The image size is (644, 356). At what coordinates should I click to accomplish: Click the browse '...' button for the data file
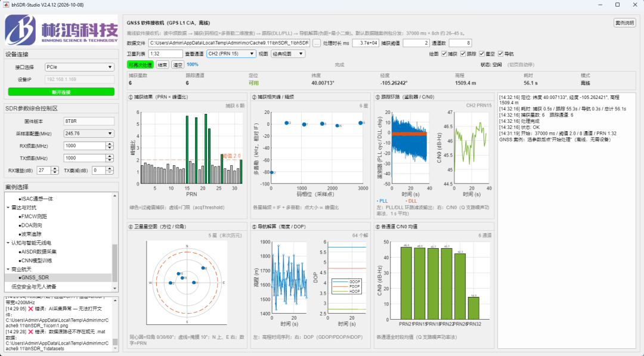tap(316, 43)
